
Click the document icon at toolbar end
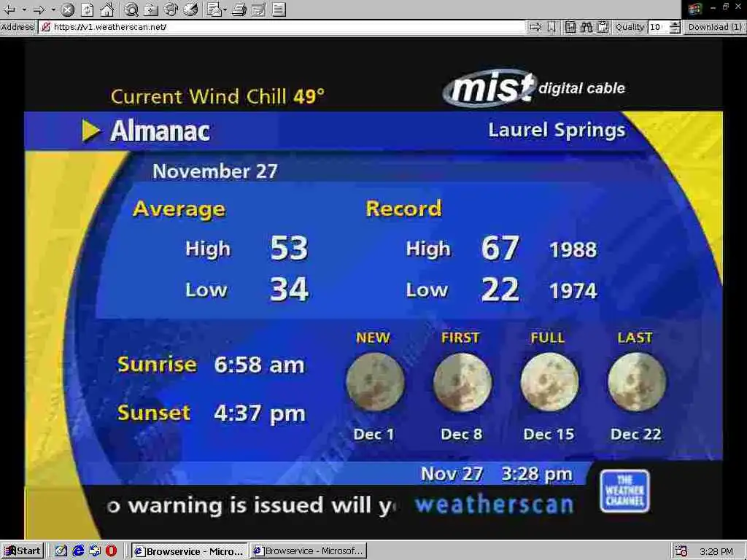pos(279,9)
